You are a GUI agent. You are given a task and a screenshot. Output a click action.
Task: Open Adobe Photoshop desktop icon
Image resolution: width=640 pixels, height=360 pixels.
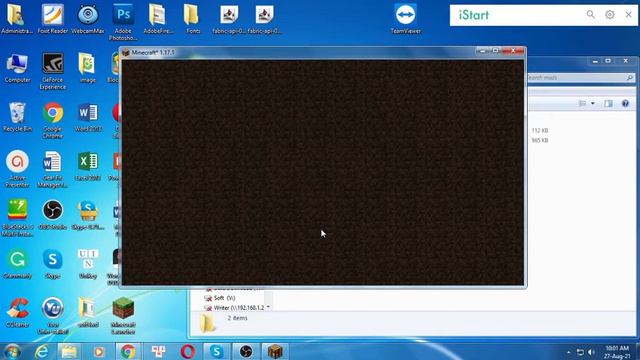(123, 22)
